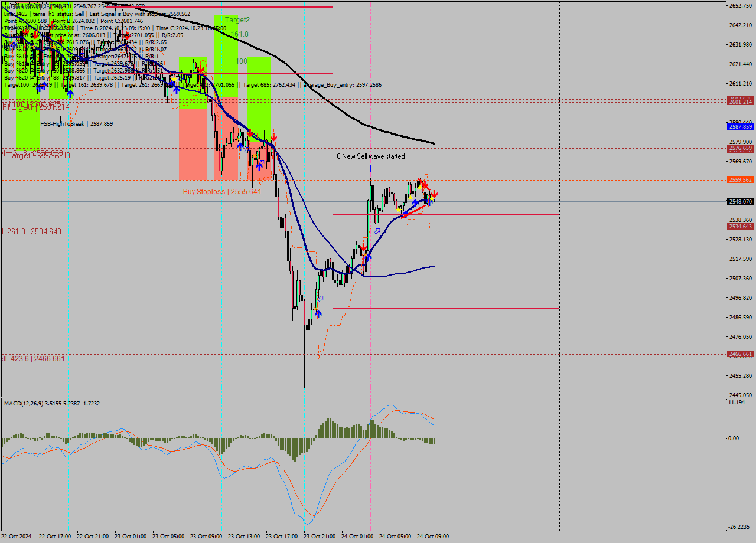The image size is (756, 543).
Task: Click the '23 Oct 17:00' time label
Action: pos(282,536)
